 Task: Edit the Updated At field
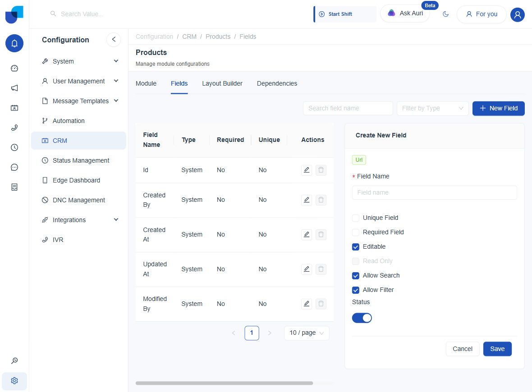[x=307, y=269]
